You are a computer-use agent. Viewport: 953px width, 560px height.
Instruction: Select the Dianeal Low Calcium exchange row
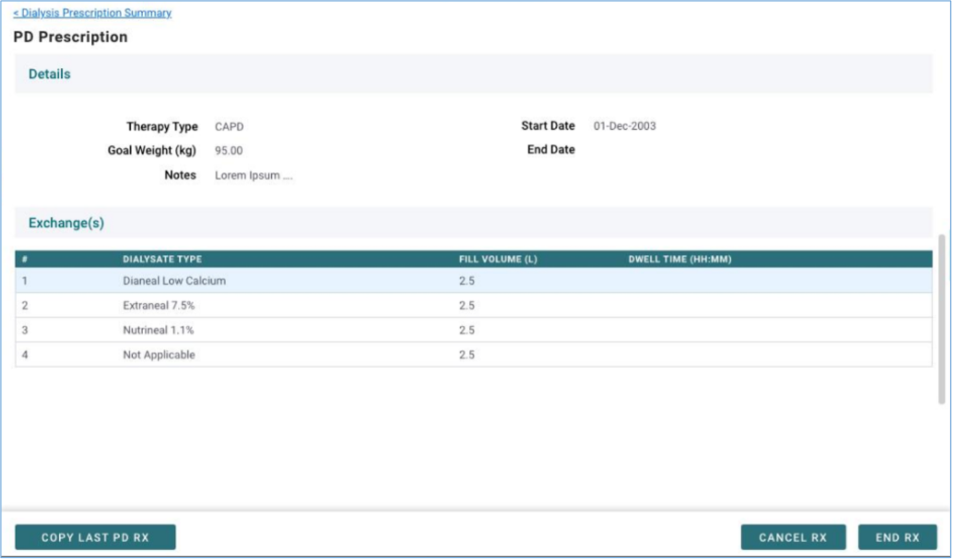(x=174, y=281)
